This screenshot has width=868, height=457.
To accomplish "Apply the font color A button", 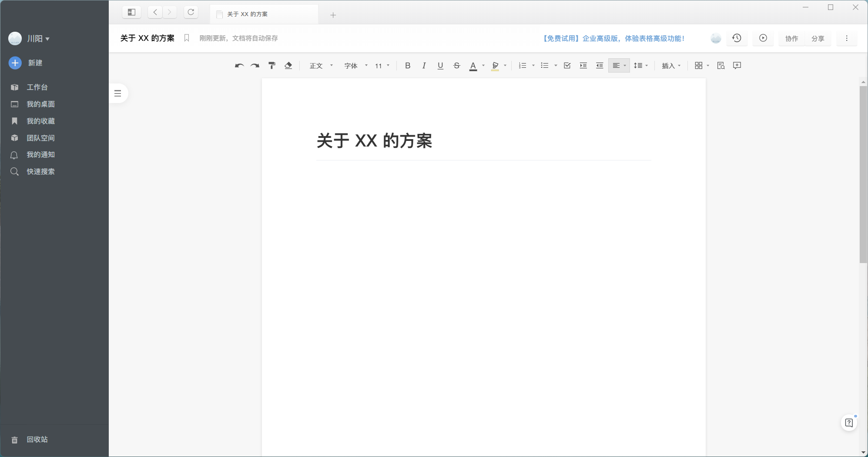I will [473, 66].
